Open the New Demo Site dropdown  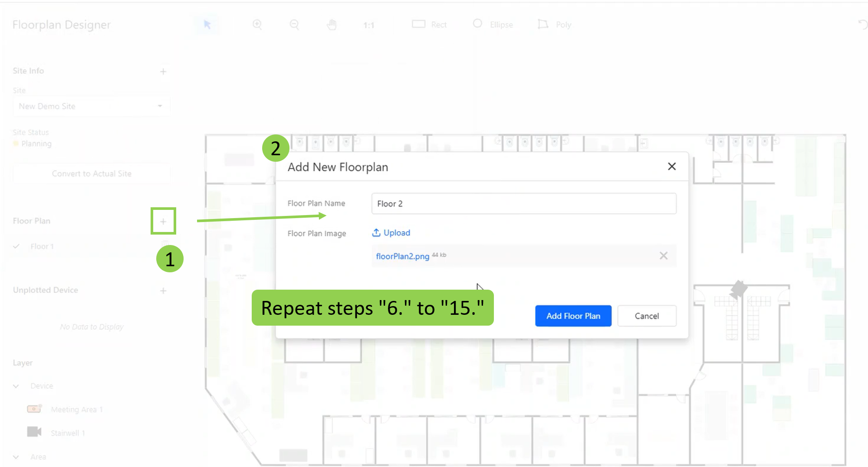(91, 106)
